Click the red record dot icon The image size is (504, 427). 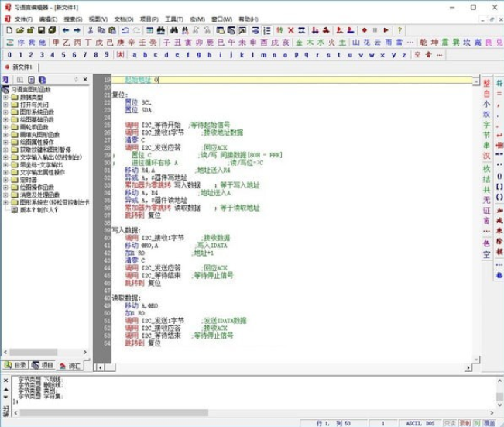tap(364, 30)
